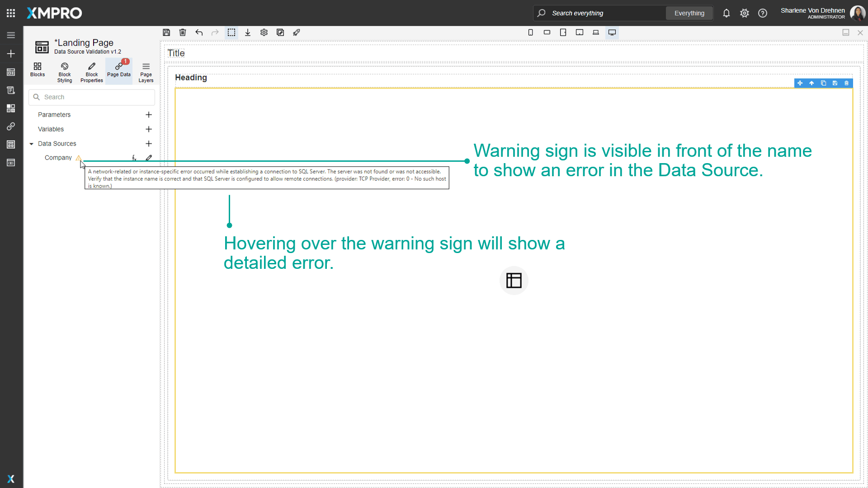Collapse the Data Sources section

click(31, 144)
